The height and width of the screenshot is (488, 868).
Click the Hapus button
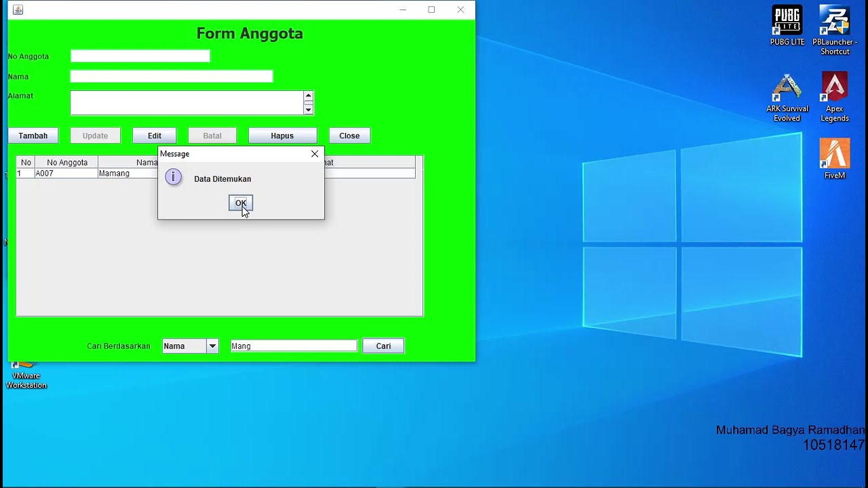pos(282,136)
